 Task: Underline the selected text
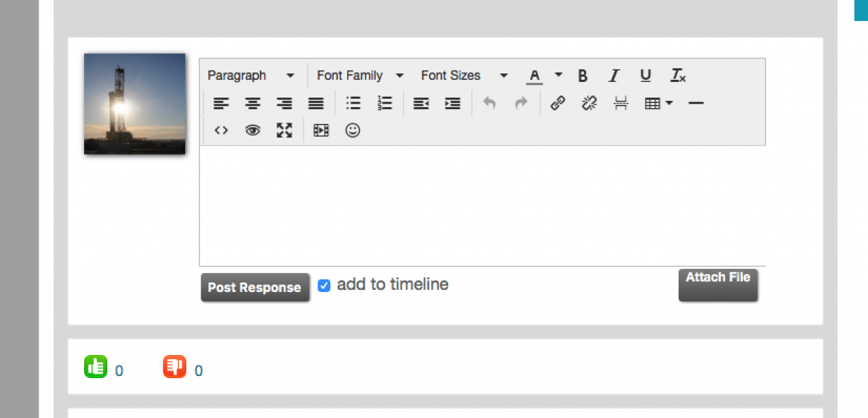coord(646,76)
